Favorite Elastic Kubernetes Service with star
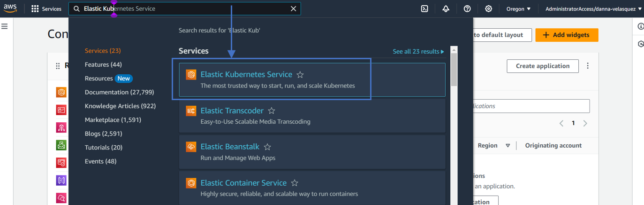The image size is (644, 205). click(x=300, y=75)
